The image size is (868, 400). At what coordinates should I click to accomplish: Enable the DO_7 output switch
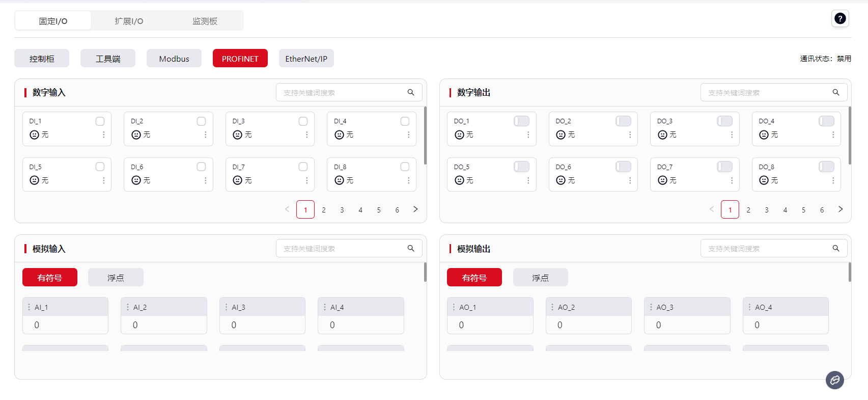(724, 167)
